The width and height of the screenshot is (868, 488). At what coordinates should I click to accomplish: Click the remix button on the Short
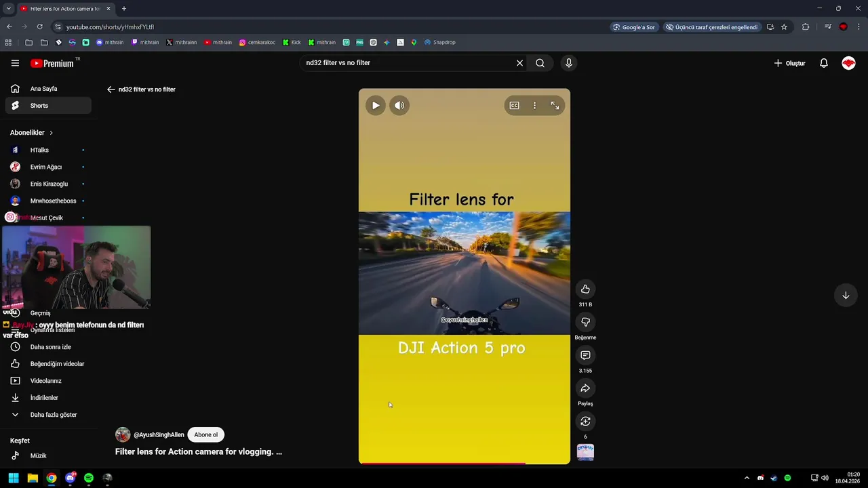pyautogui.click(x=585, y=422)
